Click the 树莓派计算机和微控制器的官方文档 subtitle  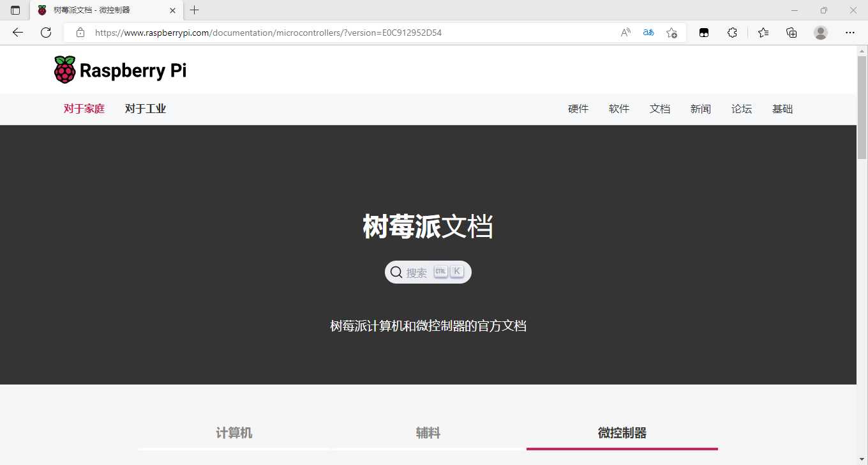[x=428, y=326]
